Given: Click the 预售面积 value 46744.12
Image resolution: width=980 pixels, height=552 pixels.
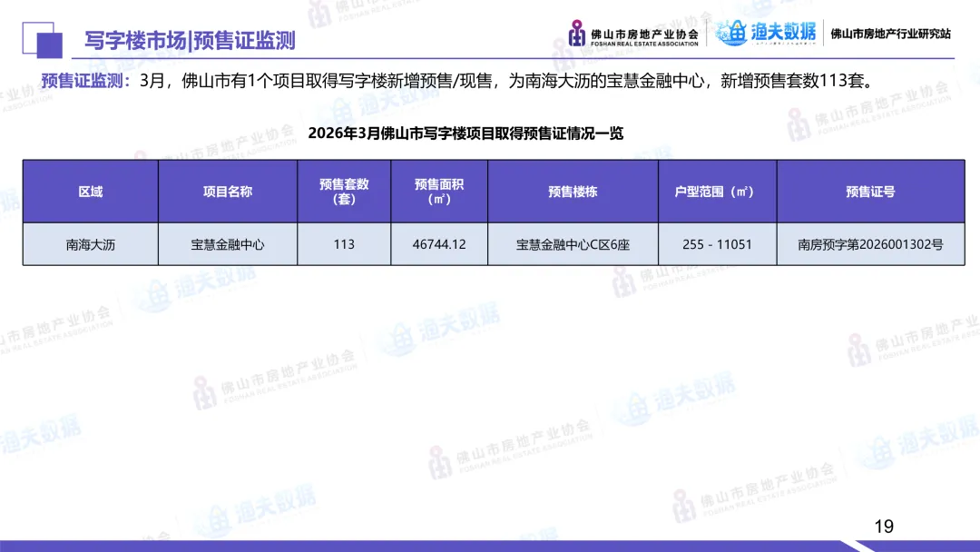Looking at the screenshot, I should tap(438, 244).
